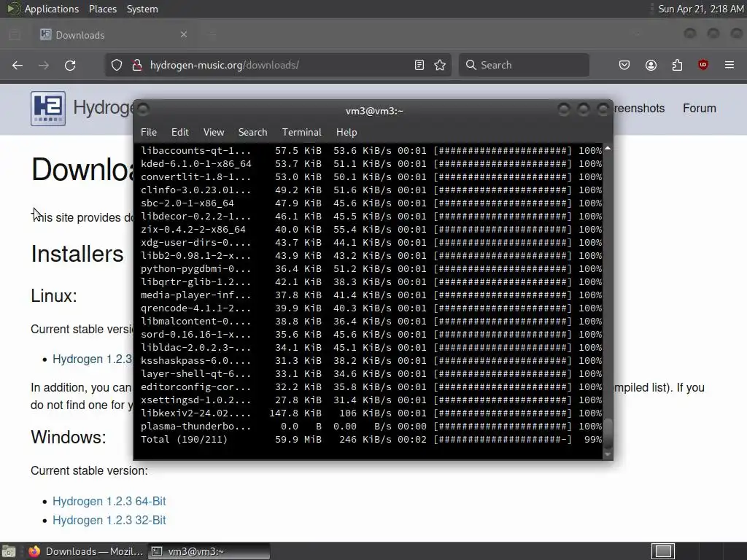Click the qrencode-4.1.1-2 package line
Screen dimensions: 747x560
(371, 308)
